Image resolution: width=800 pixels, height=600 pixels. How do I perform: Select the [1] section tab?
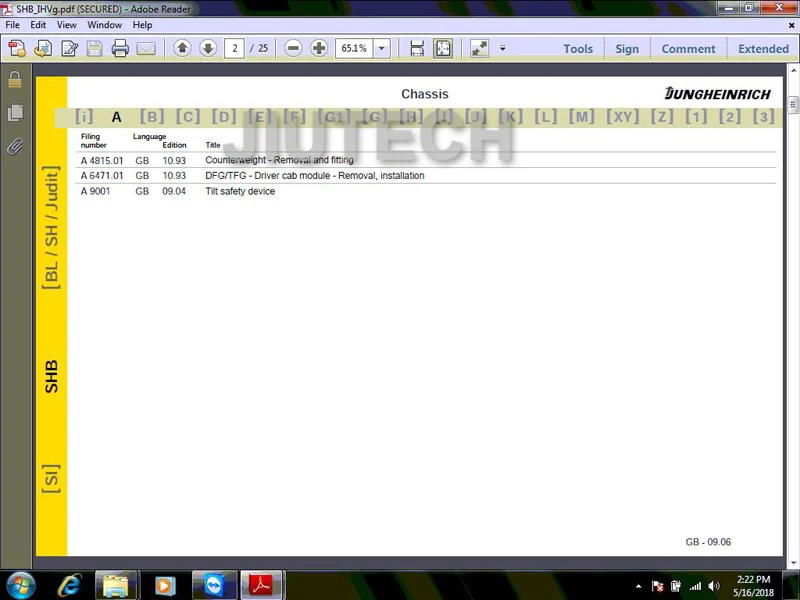click(696, 117)
